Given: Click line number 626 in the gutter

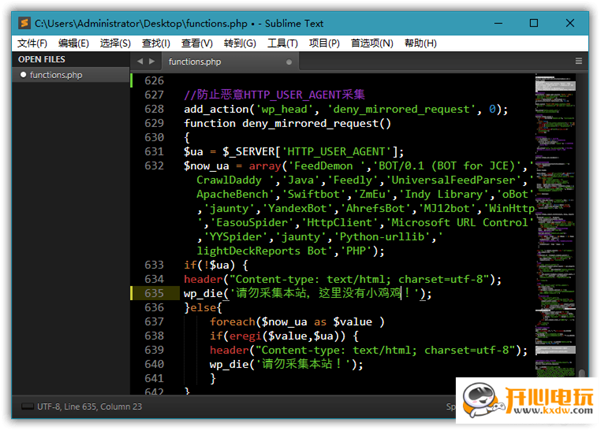Looking at the screenshot, I should coord(154,81).
